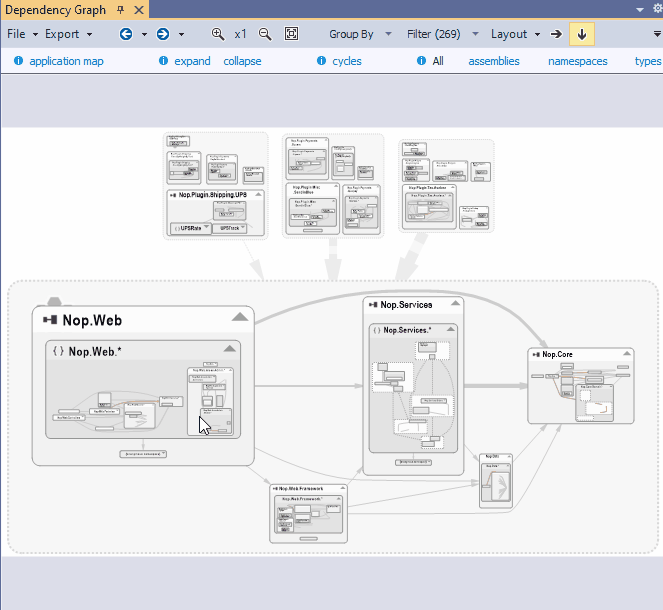Click the navigate forward arrow icon
Screen dimensions: 663x610
[x=163, y=34]
